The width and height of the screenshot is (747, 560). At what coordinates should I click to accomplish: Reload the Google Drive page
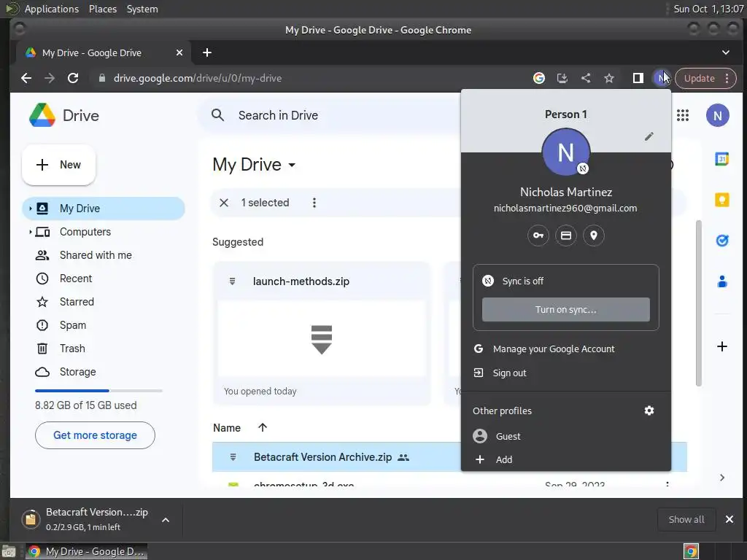point(73,78)
